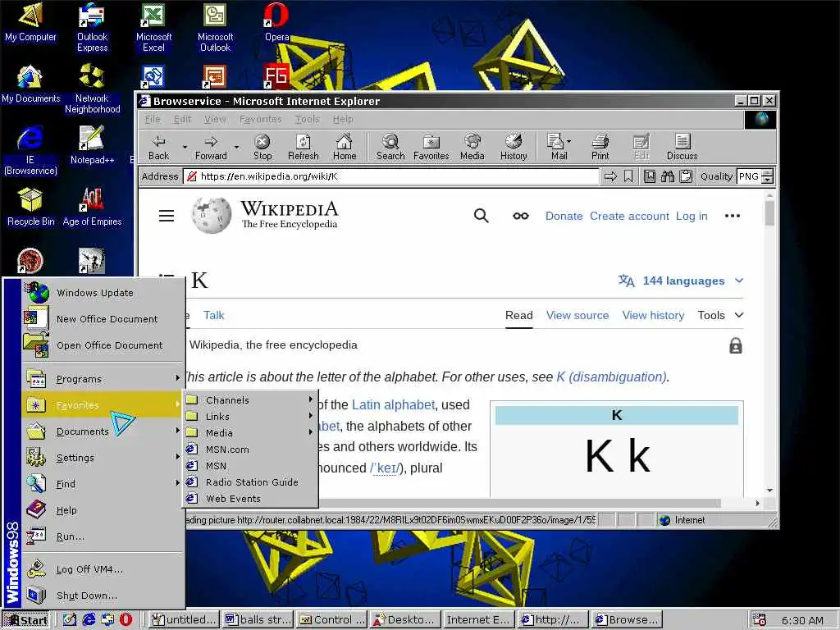
Task: Expand the Links favorites folder
Action: click(250, 416)
